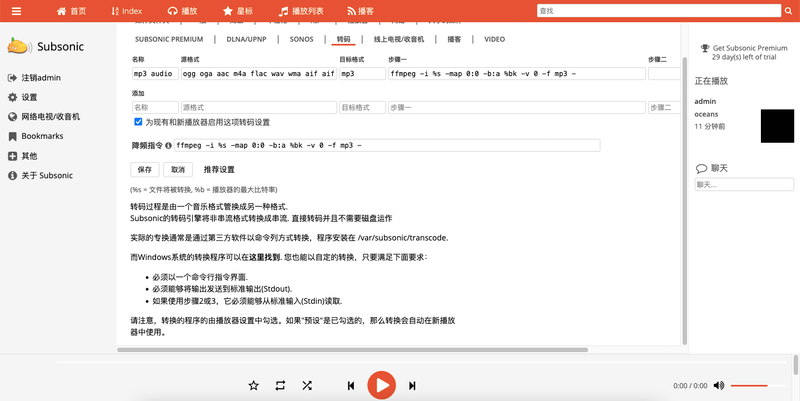Image resolution: width=800 pixels, height=401 pixels.
Task: Edit the 降频指令 downsample command field
Action: pyautogui.click(x=387, y=145)
